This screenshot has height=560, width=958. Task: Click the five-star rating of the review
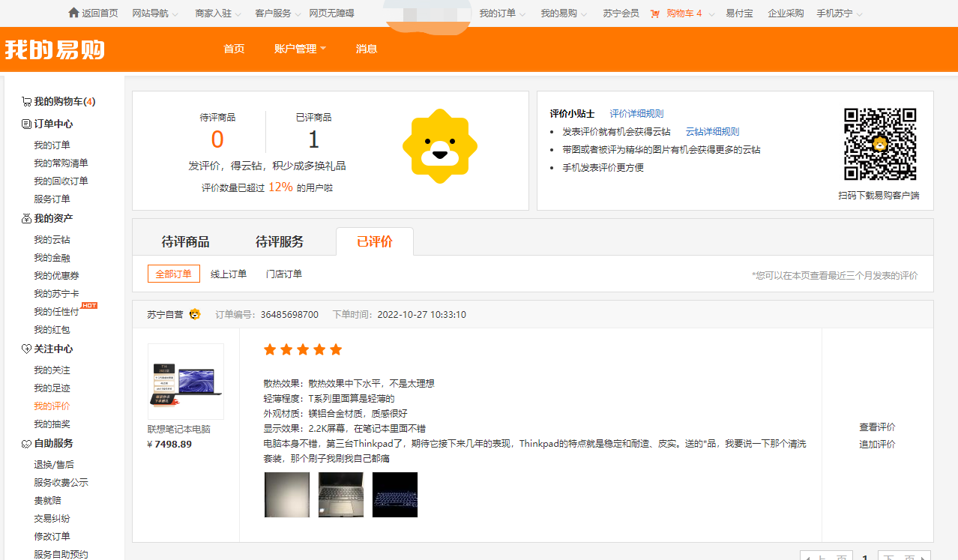(x=303, y=349)
